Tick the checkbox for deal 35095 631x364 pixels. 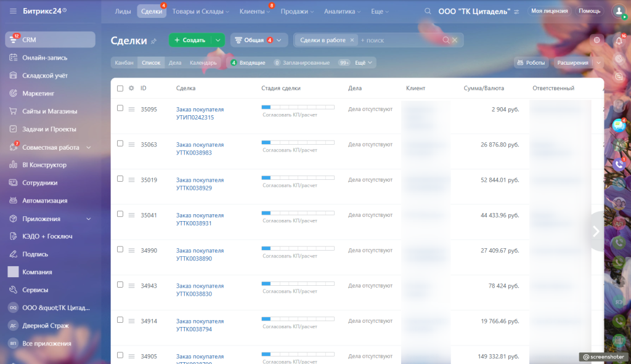120,108
